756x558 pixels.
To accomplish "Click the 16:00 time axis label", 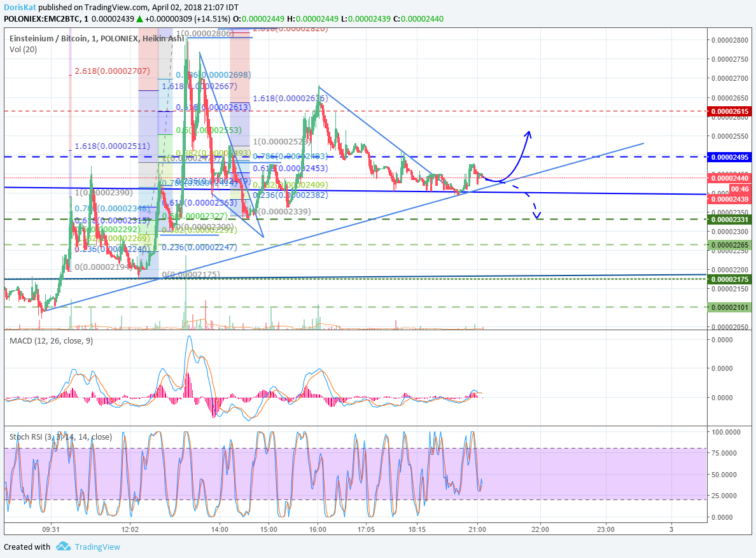I will (x=318, y=529).
